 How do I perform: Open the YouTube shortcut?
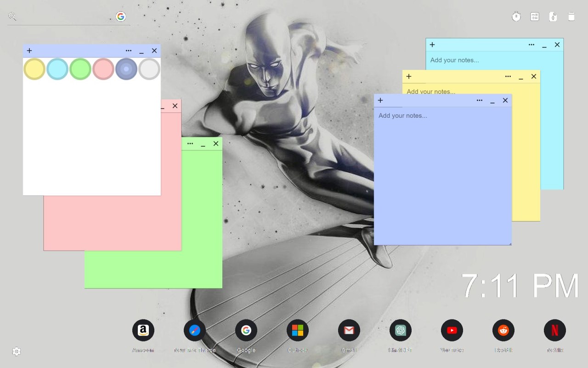(452, 330)
